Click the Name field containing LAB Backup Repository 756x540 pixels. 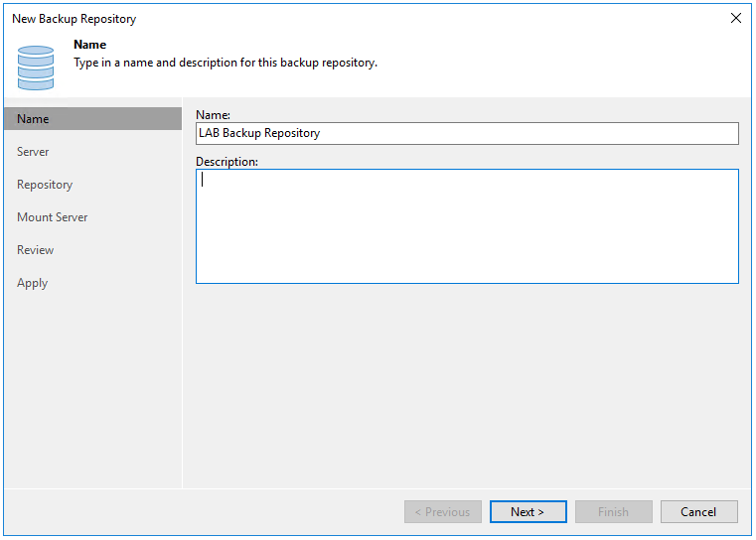pyautogui.click(x=467, y=133)
